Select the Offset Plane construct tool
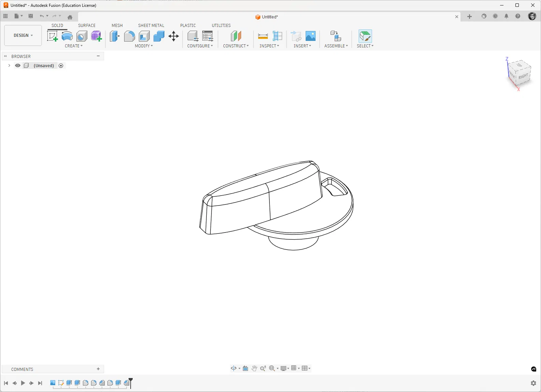 (x=236, y=36)
